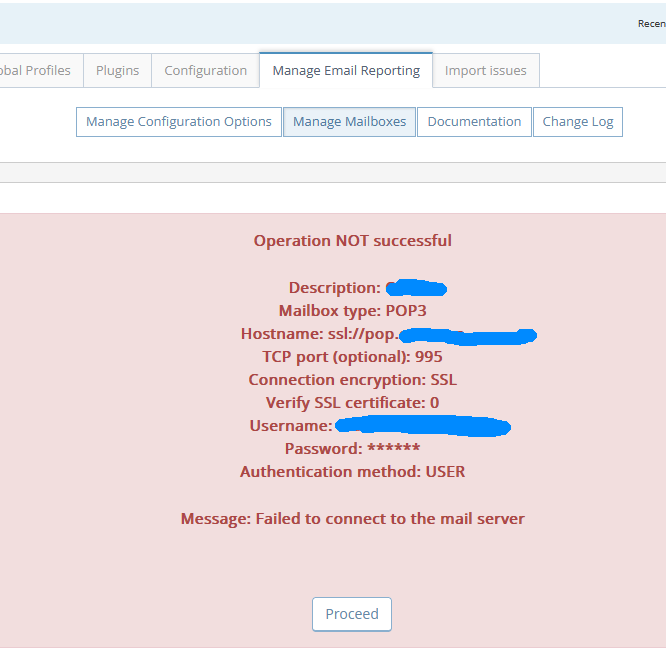Click the 'Connection encryption: SSL' line
The image size is (666, 672).
coord(352,380)
